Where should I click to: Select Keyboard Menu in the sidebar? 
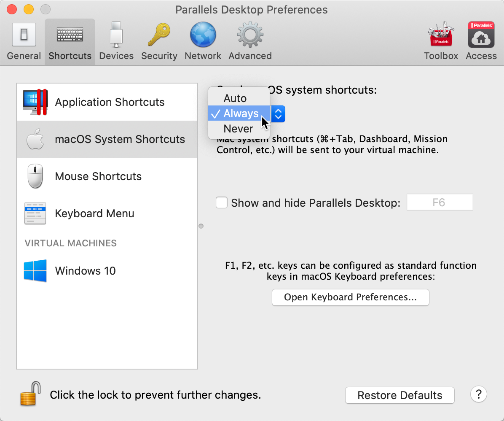(107, 213)
